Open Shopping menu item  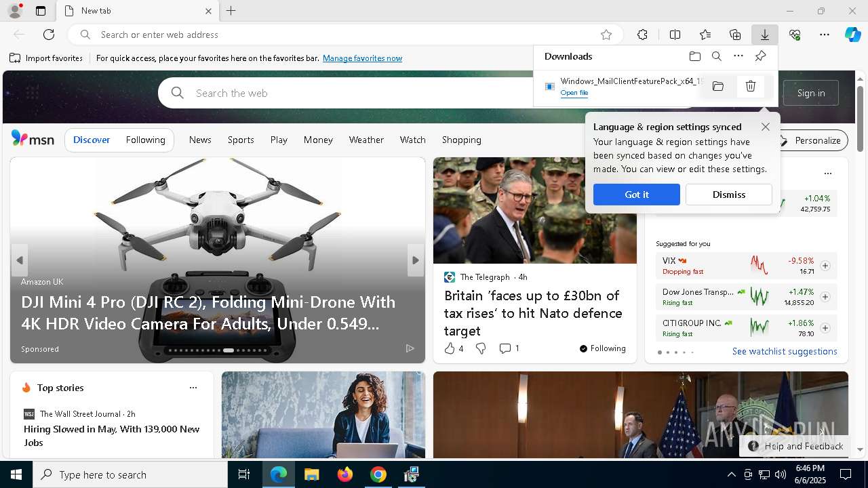pyautogui.click(x=462, y=140)
